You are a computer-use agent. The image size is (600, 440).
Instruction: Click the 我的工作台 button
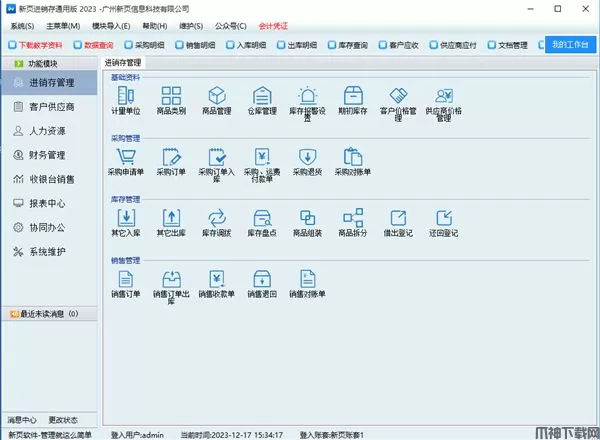570,44
